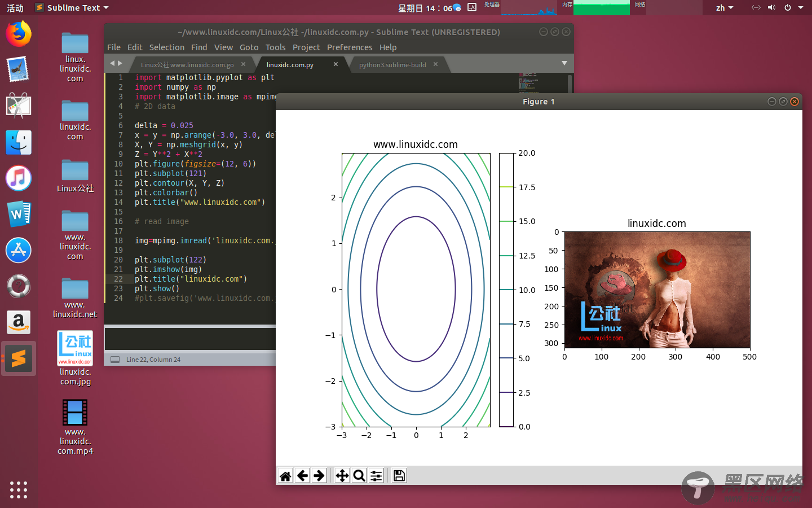Show applications grid in the dock
812x508 pixels.
tap(19, 489)
